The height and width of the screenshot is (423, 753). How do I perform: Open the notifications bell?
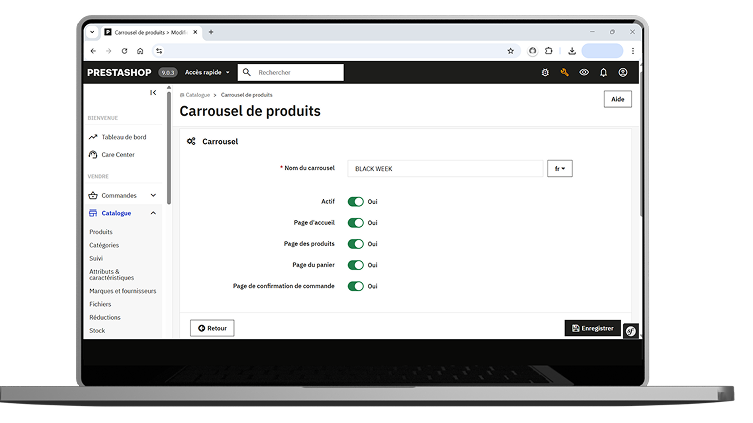point(603,73)
